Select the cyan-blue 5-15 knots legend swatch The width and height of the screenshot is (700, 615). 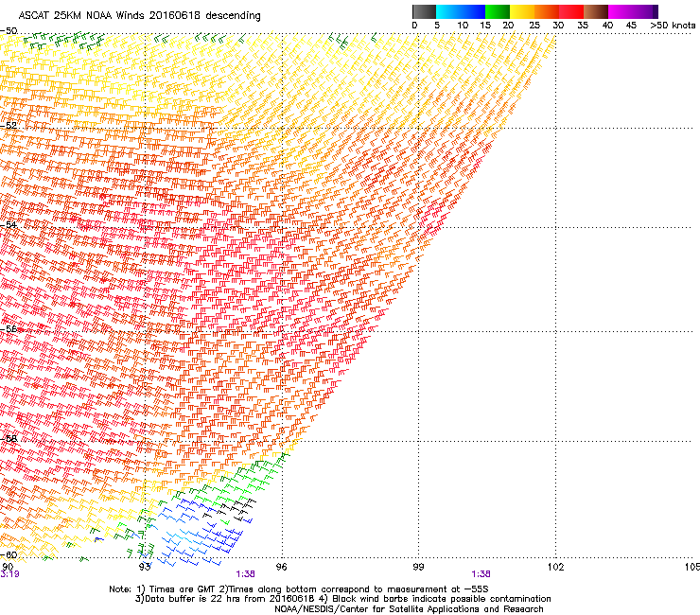461,11
